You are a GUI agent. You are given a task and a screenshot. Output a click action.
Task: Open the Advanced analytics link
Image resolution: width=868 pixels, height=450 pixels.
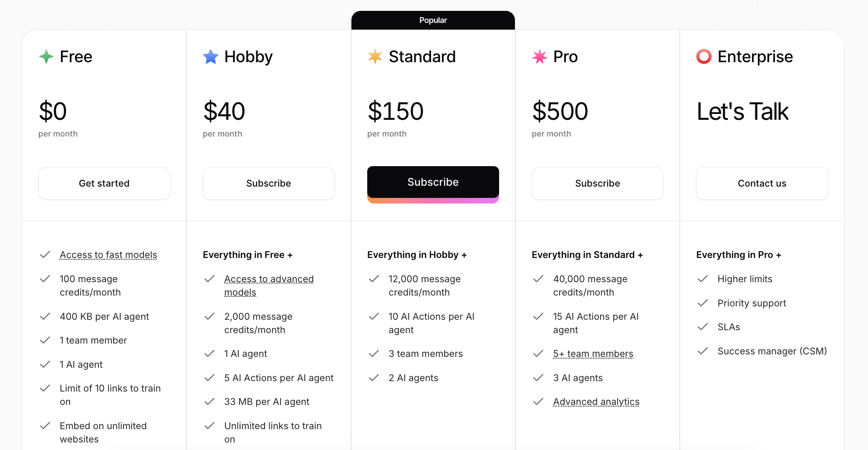tap(596, 402)
